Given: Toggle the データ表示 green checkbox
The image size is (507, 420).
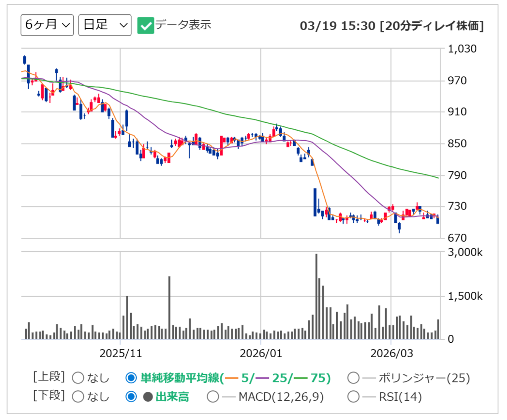Looking at the screenshot, I should point(146,25).
